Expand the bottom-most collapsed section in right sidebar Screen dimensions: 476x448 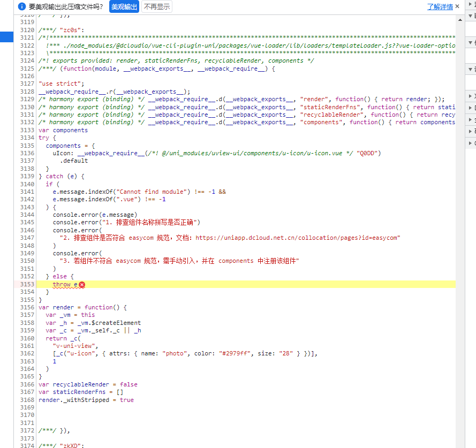point(471,143)
